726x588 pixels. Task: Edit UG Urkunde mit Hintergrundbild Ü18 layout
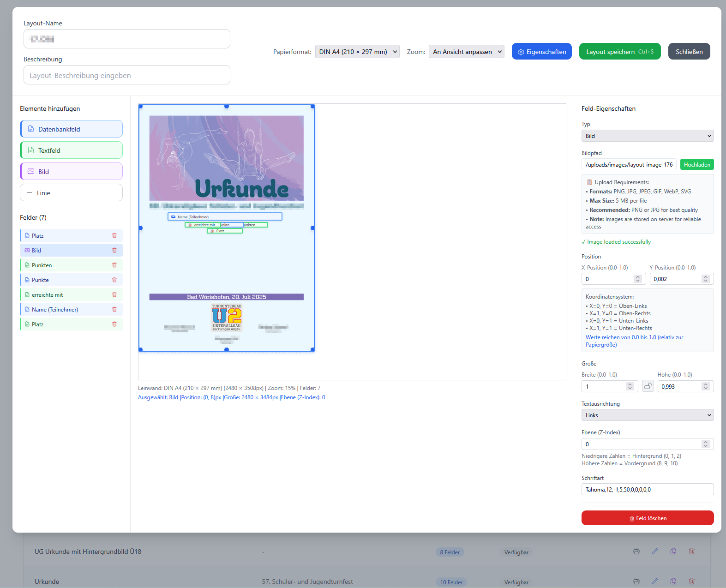coord(655,551)
